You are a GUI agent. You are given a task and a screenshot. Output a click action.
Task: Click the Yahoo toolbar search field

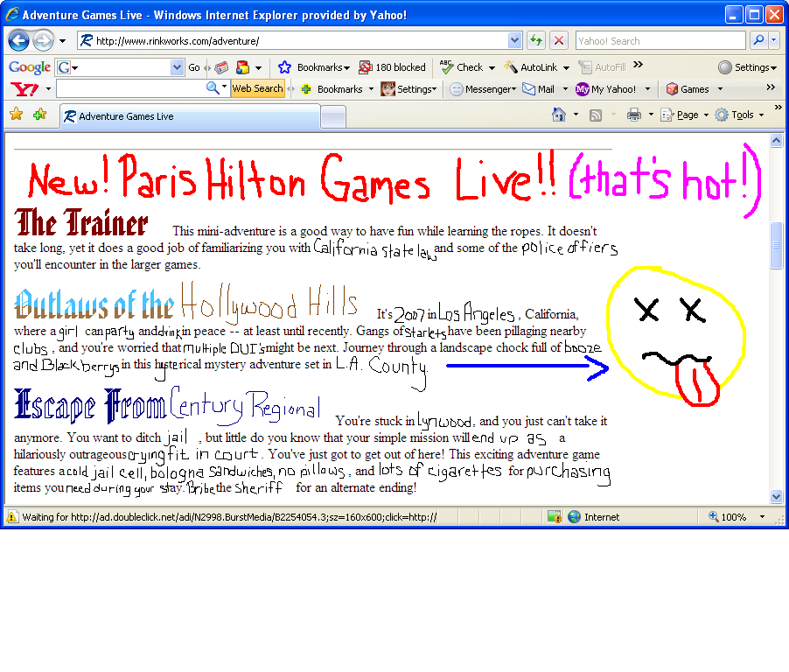(x=131, y=88)
